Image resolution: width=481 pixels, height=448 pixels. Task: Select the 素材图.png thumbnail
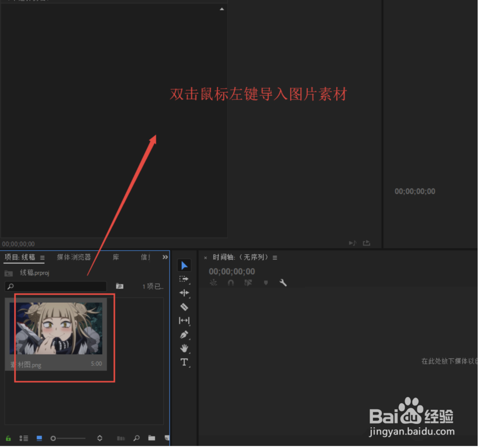[56, 328]
